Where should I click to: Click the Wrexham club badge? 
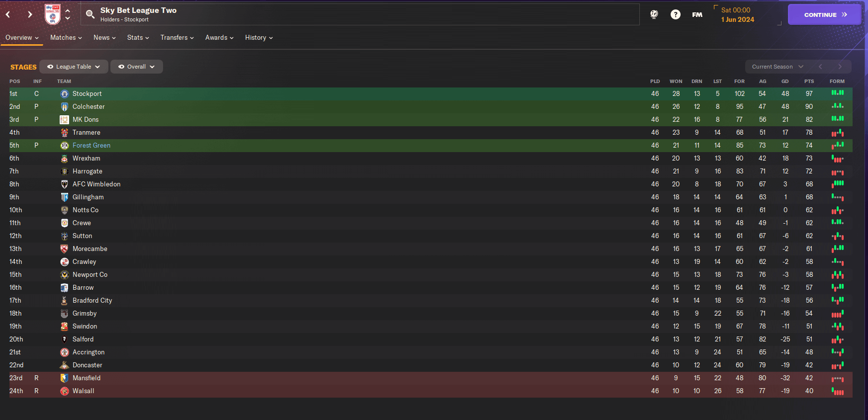pos(64,158)
